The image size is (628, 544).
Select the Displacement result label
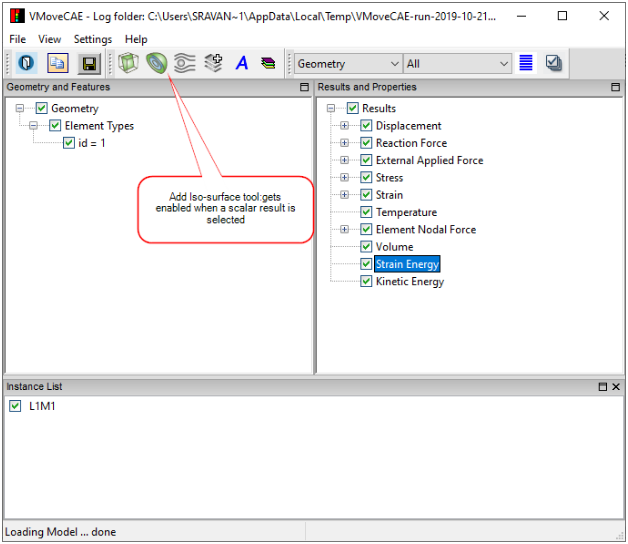(409, 126)
